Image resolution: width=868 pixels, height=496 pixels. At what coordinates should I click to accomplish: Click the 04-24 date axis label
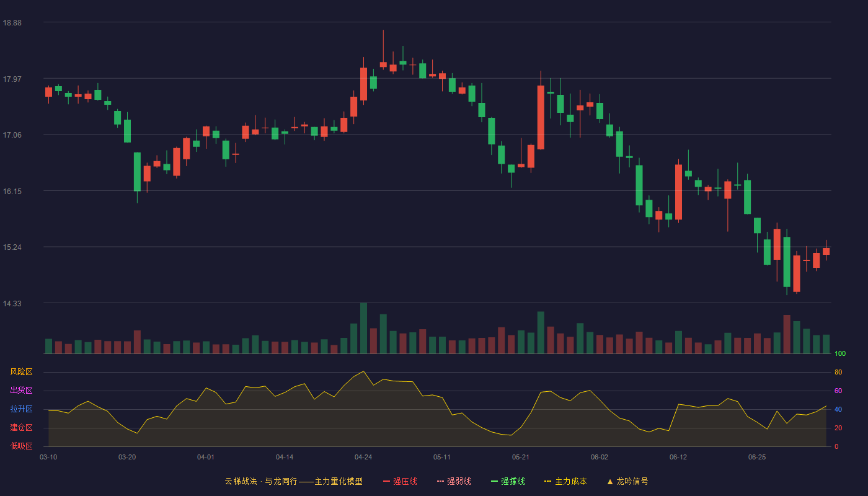tap(363, 457)
